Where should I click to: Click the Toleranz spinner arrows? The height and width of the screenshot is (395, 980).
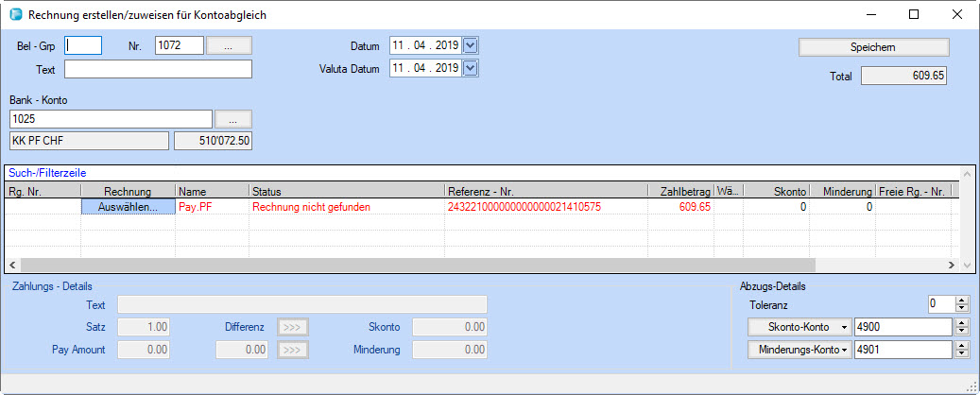[x=963, y=304]
